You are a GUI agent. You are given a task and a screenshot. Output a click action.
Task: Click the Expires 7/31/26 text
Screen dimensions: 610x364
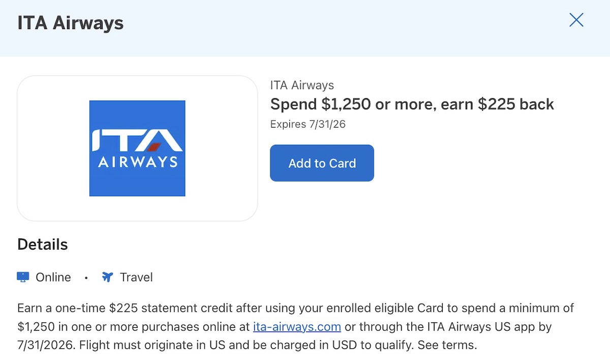coord(308,124)
